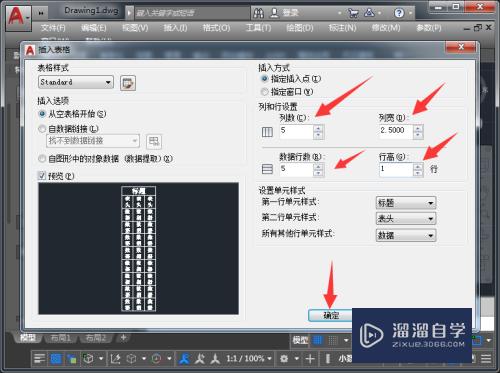The width and height of the screenshot is (500, 373).
Task: Click the isometric cube icon on status bar
Action: tap(88, 359)
